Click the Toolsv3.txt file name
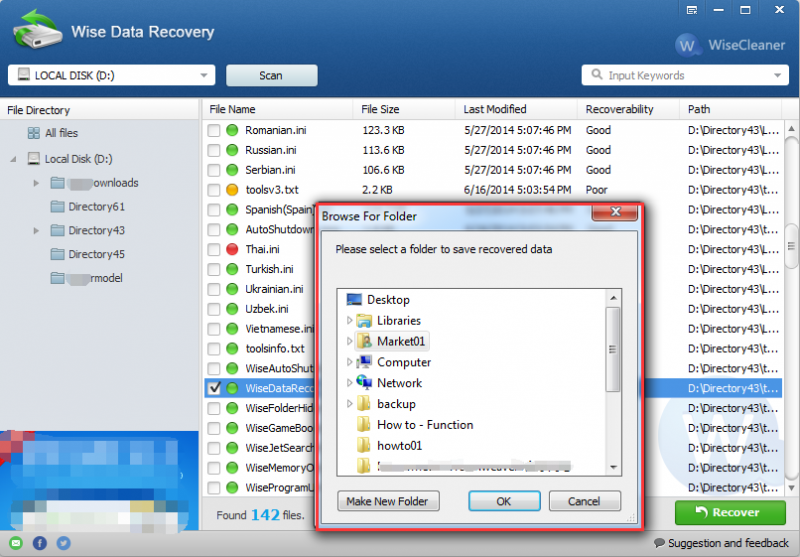Screen dimensions: 800x557 (272, 190)
